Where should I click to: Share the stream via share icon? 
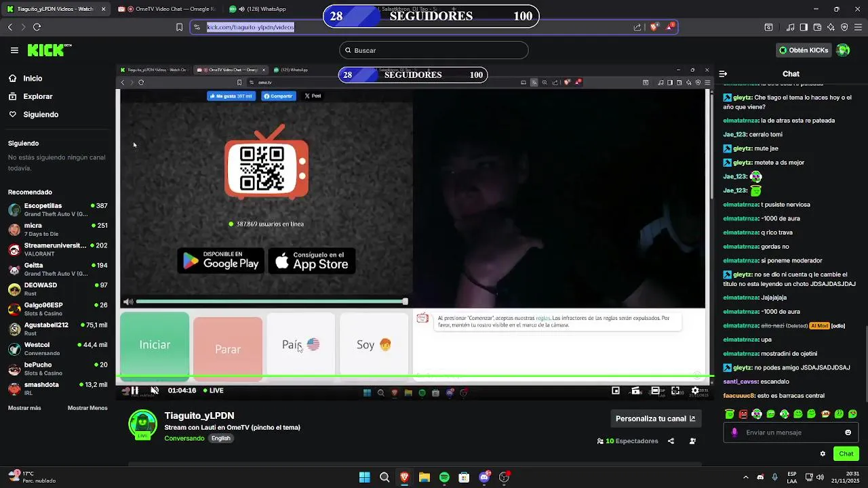[671, 441]
